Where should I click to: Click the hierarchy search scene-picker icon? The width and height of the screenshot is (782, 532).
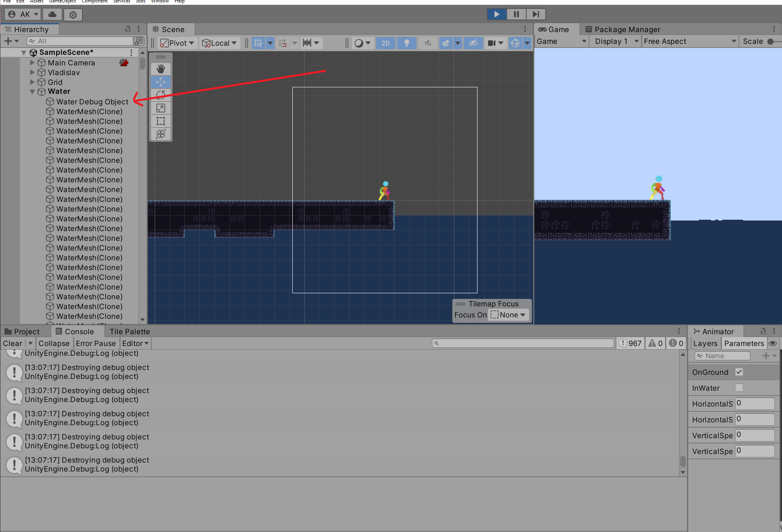pyautogui.click(x=139, y=41)
